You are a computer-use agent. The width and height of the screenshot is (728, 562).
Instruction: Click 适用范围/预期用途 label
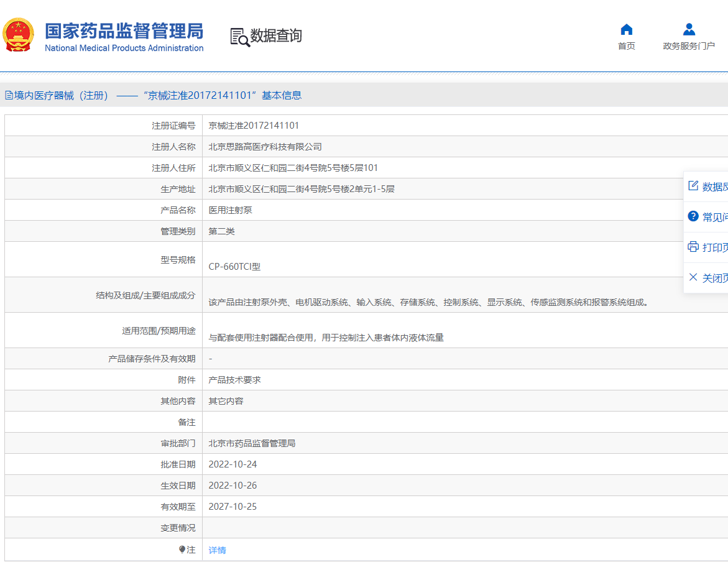pyautogui.click(x=159, y=331)
